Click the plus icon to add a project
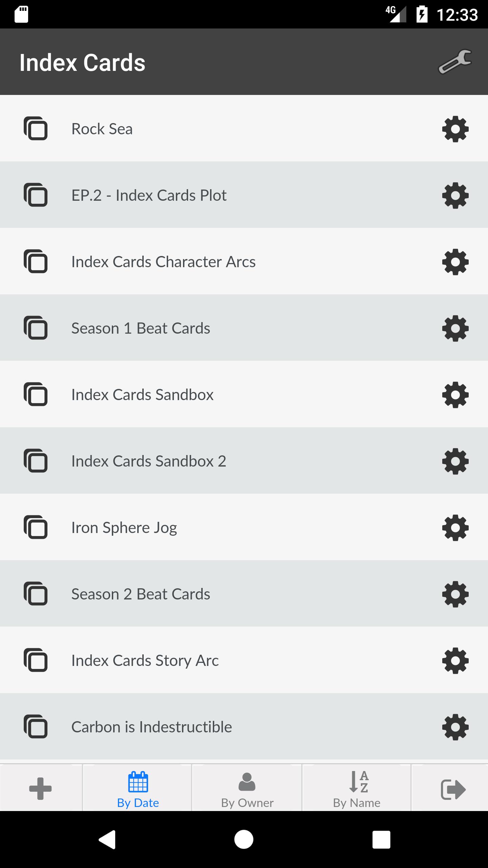Image resolution: width=488 pixels, height=868 pixels. (40, 789)
